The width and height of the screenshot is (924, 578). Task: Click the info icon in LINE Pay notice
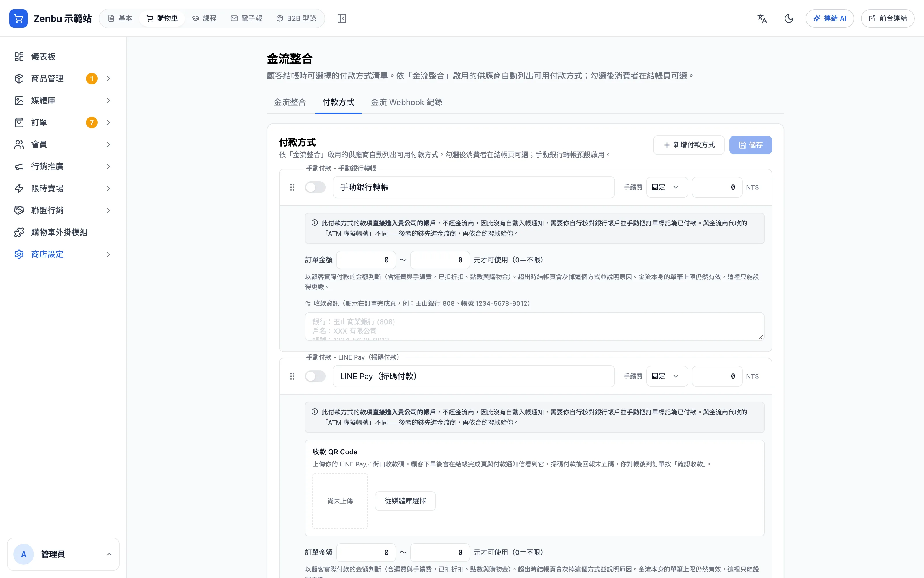pos(315,412)
